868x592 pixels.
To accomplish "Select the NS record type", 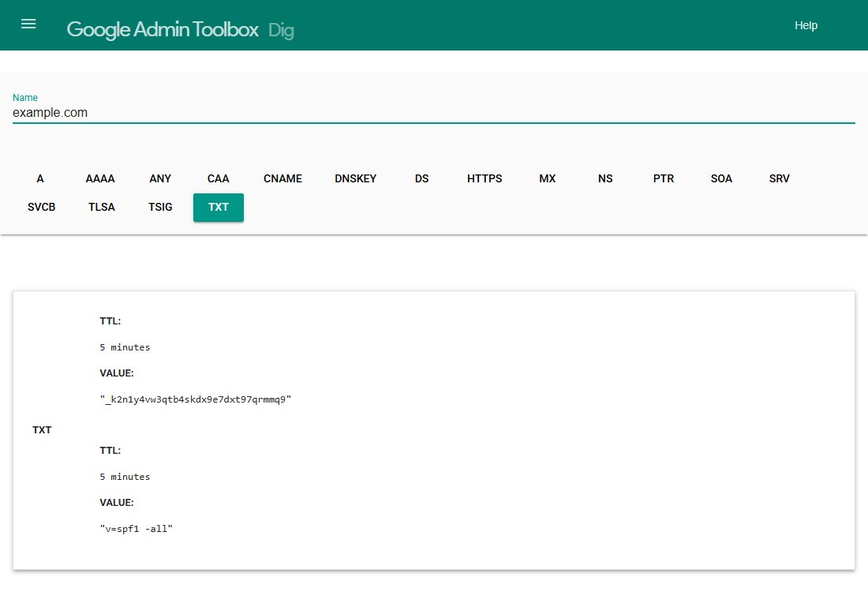I will (x=605, y=179).
